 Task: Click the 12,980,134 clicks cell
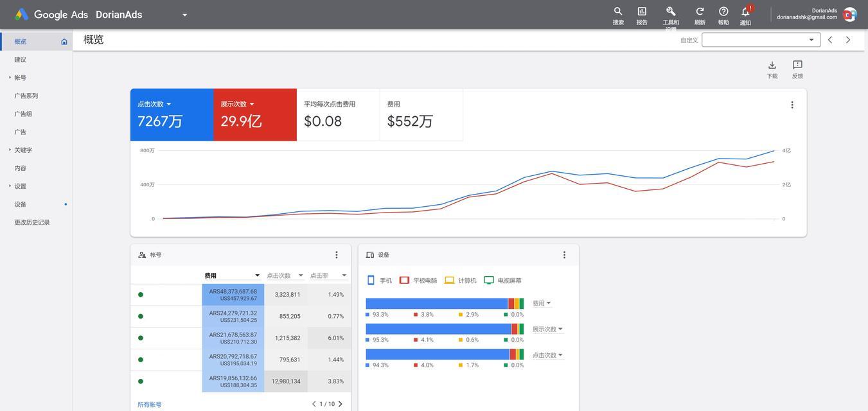click(x=286, y=381)
